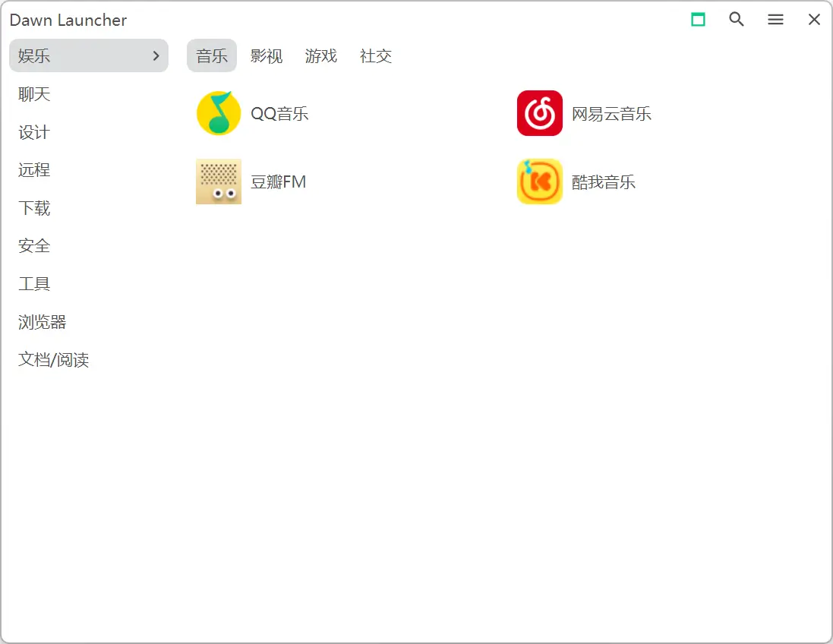Select the 安全 category

[x=34, y=246]
